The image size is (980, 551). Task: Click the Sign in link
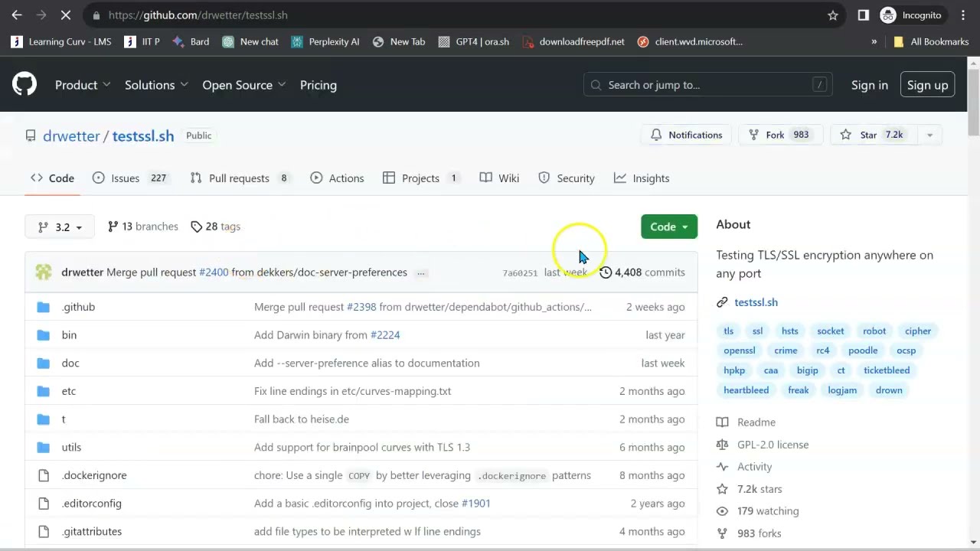(870, 85)
